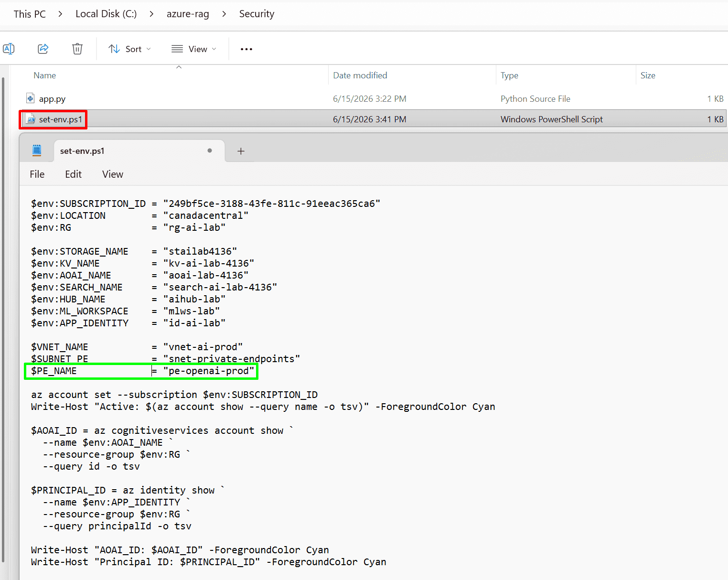
Task: Click the "mlws-lab" value
Action: 192,311
